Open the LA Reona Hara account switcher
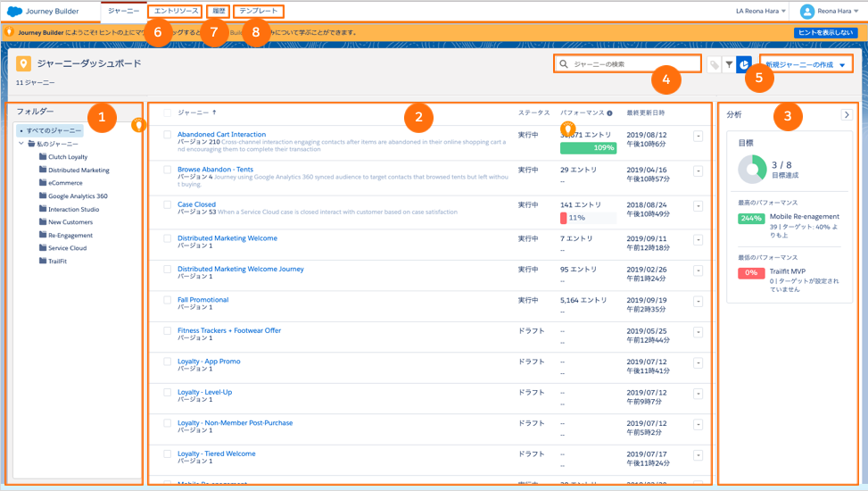 [761, 11]
